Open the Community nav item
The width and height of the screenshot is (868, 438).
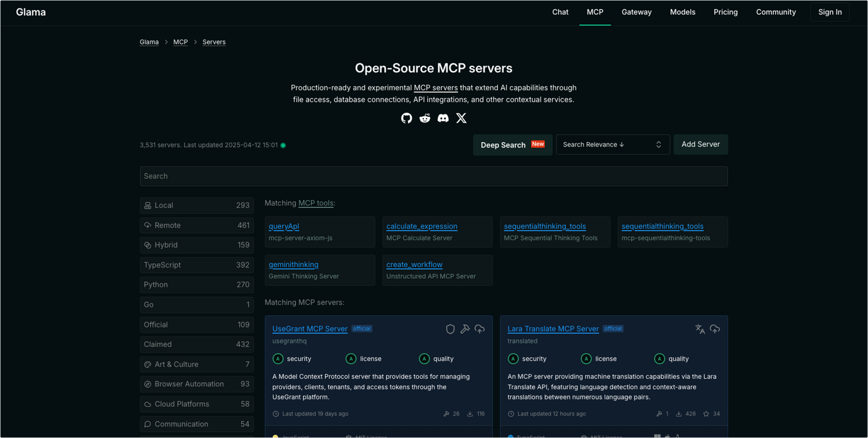tap(776, 12)
